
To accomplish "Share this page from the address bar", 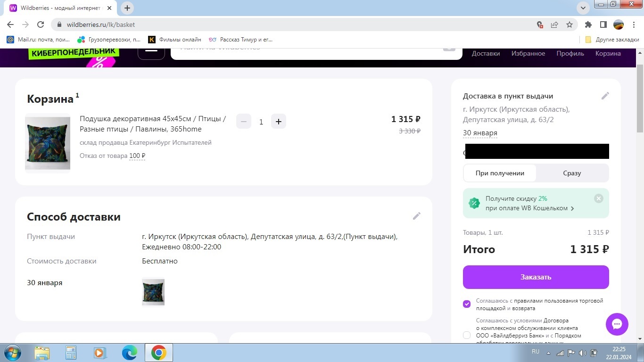I will pos(555,25).
